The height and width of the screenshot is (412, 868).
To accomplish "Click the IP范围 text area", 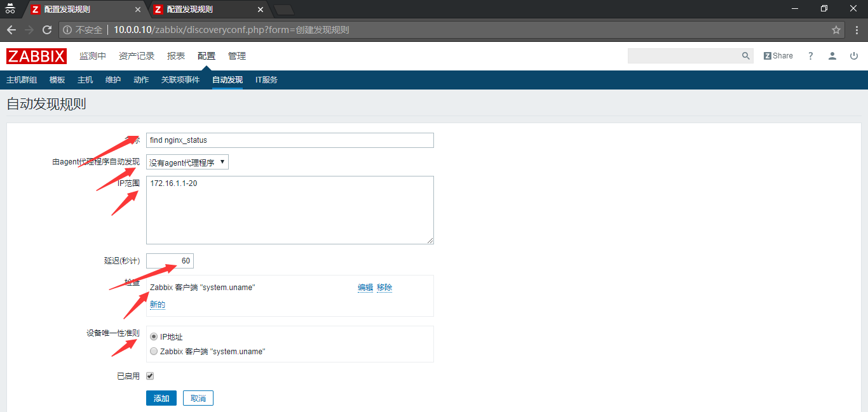I will [290, 210].
